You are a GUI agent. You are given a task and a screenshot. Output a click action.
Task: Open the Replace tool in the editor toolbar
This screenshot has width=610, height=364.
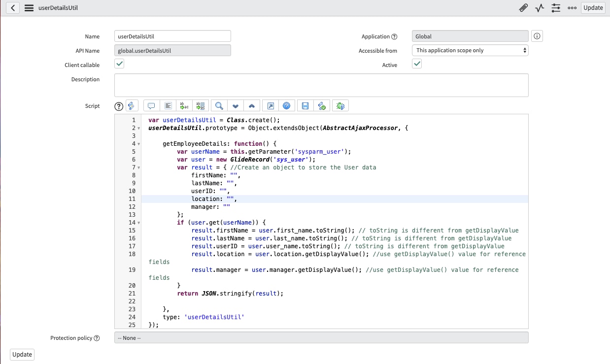184,105
